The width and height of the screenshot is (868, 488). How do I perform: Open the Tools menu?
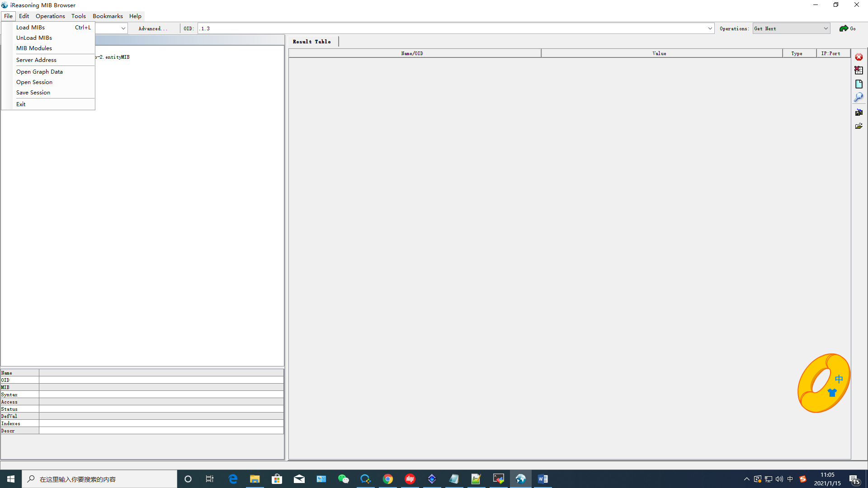[x=78, y=16]
